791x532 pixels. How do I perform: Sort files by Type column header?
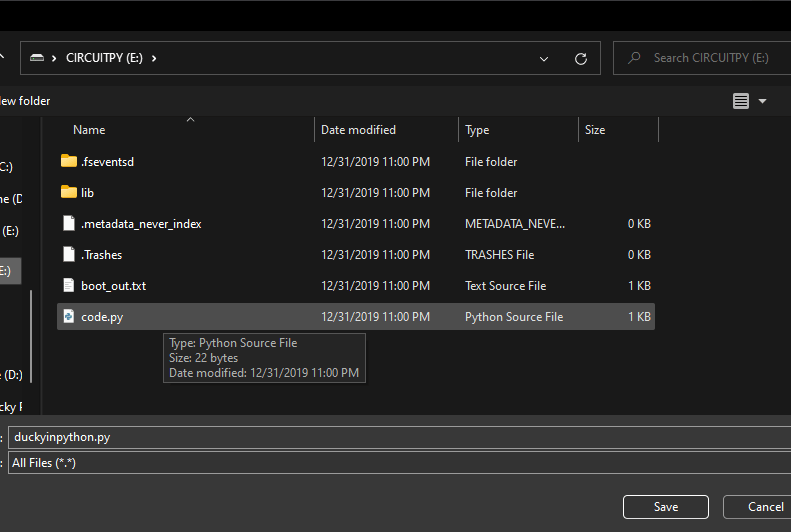(x=477, y=130)
